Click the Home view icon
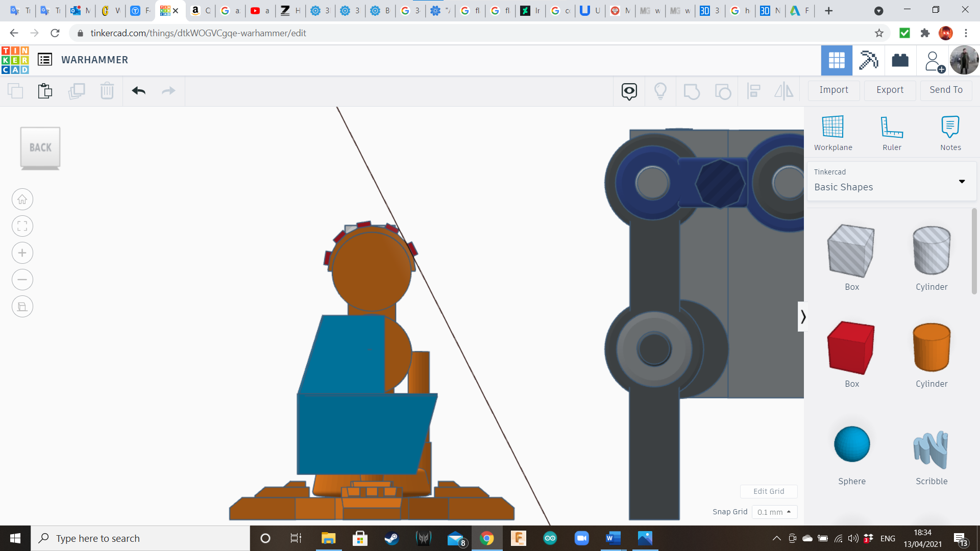Image resolution: width=980 pixels, height=551 pixels. point(22,199)
